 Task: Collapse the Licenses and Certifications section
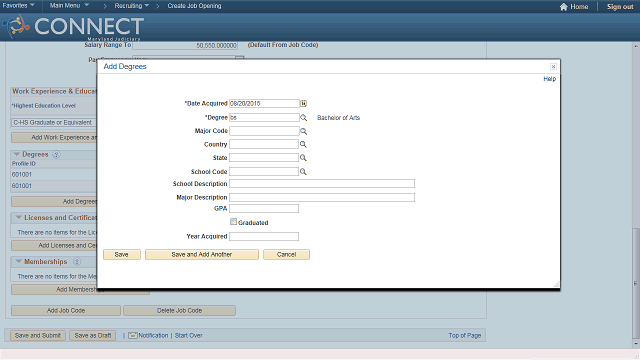click(18, 218)
